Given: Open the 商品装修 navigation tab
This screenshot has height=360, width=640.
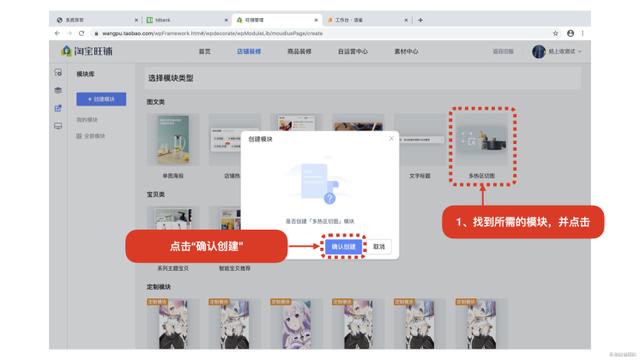Looking at the screenshot, I should click(299, 51).
